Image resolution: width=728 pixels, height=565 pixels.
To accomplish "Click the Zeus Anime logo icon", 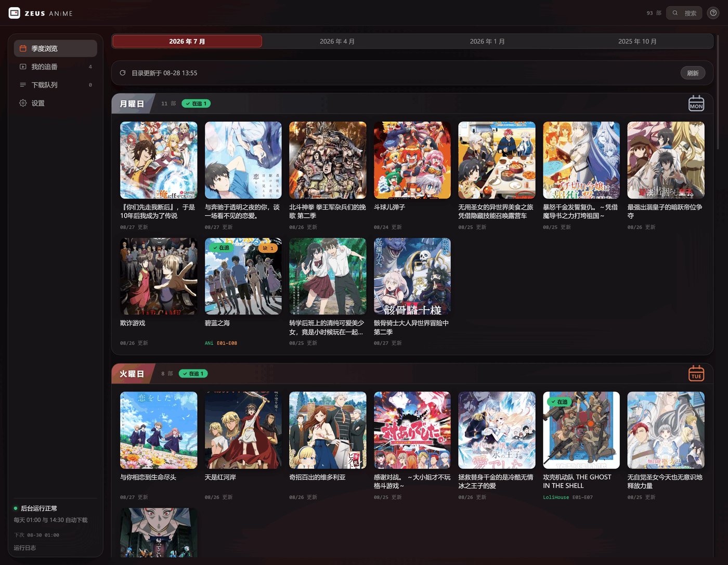I will coord(15,13).
